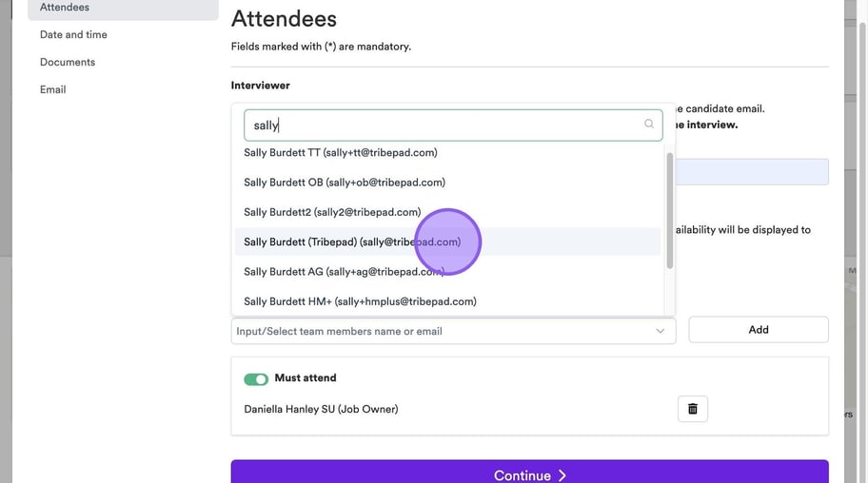Expand the team members dropdown chevron
868x483 pixels.
click(661, 331)
